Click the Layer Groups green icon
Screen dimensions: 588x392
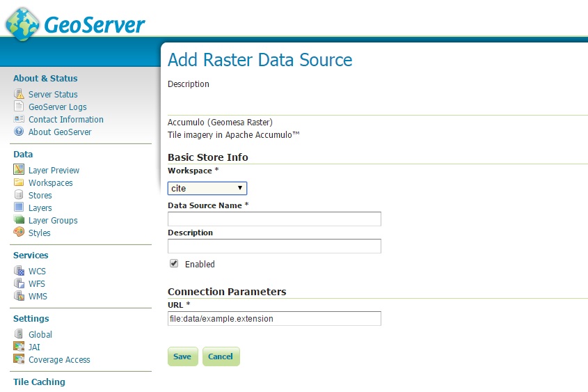[x=19, y=220]
